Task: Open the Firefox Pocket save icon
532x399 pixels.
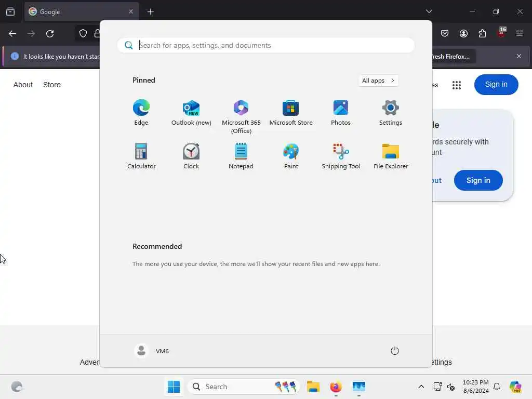Action: pos(445,33)
